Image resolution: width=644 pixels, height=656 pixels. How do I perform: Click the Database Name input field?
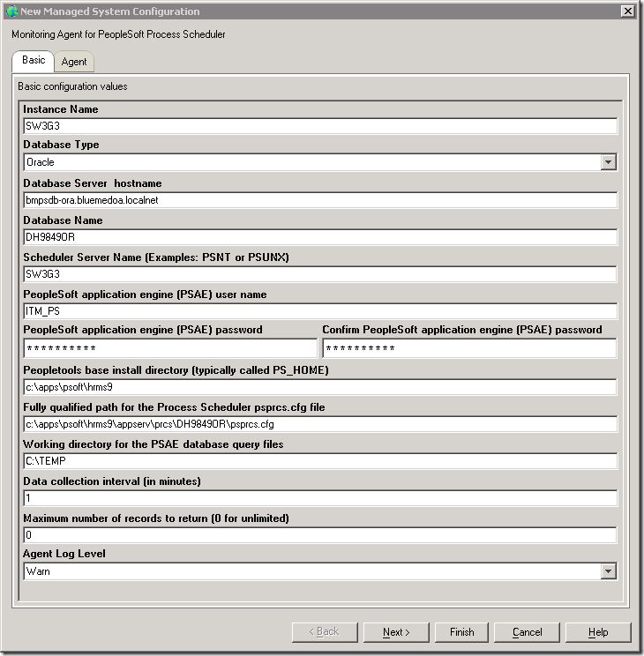tap(320, 237)
